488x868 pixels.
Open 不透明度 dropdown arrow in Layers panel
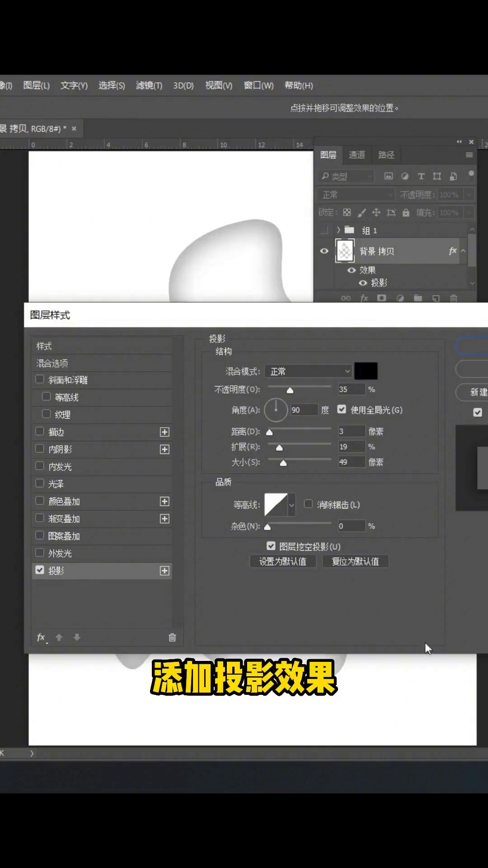click(469, 194)
